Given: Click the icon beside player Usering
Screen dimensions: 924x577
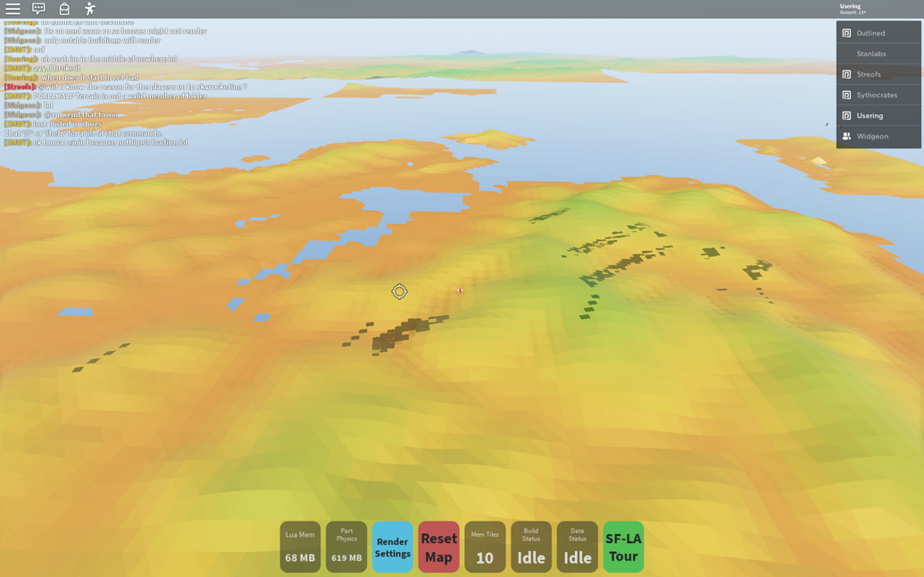Looking at the screenshot, I should pos(846,115).
